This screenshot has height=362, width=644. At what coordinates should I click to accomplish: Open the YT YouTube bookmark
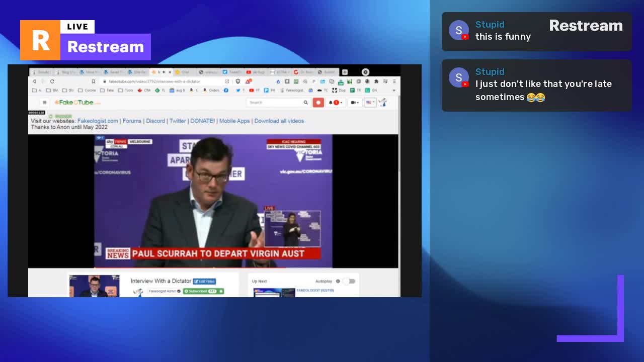pyautogui.click(x=255, y=90)
